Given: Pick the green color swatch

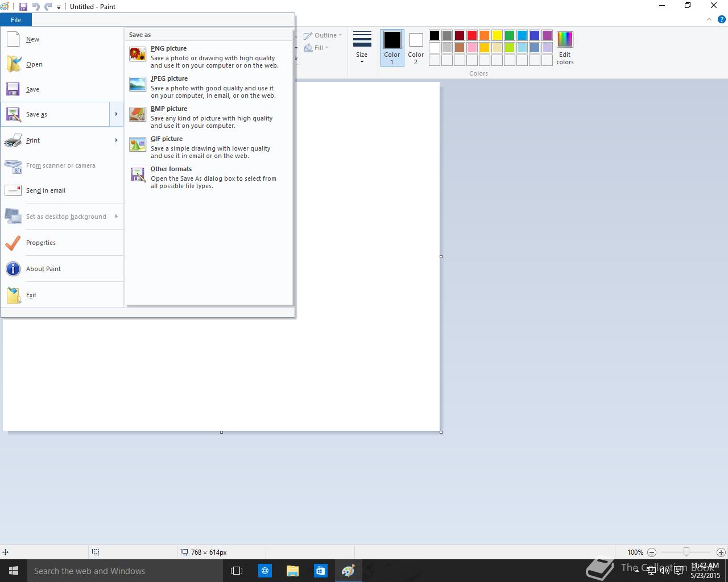Looking at the screenshot, I should point(510,35).
